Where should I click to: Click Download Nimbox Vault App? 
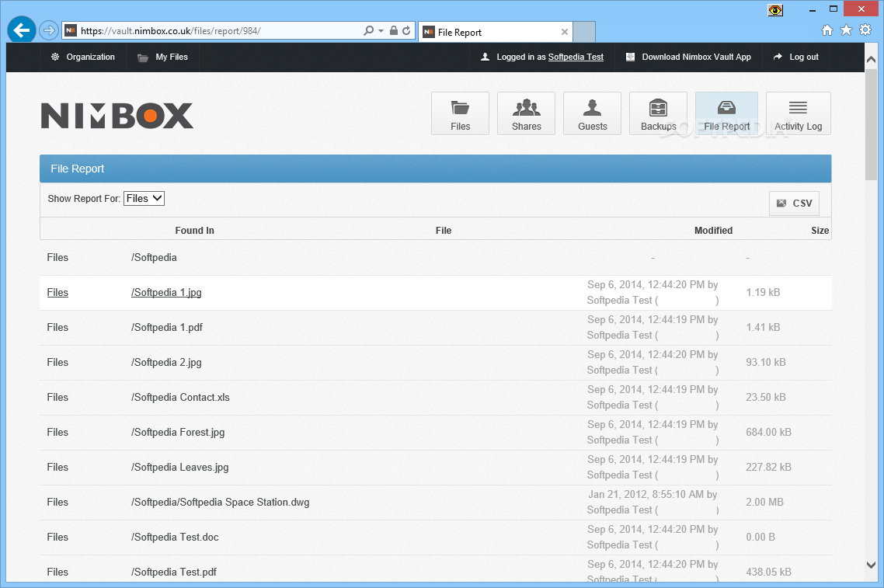coord(688,57)
